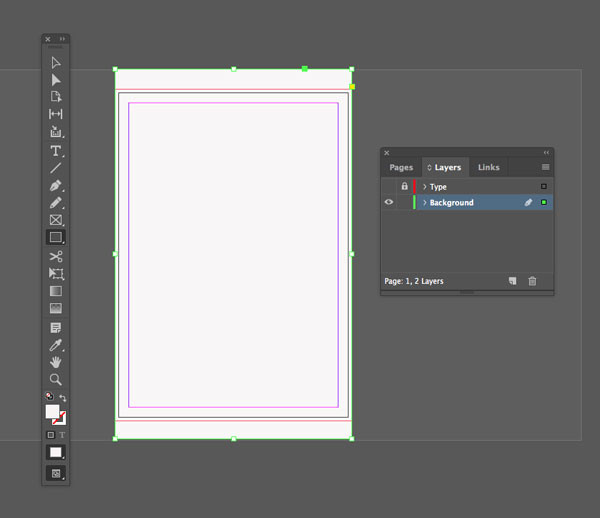This screenshot has height=518, width=600.
Task: Toggle lock on Background layer
Action: (x=404, y=202)
